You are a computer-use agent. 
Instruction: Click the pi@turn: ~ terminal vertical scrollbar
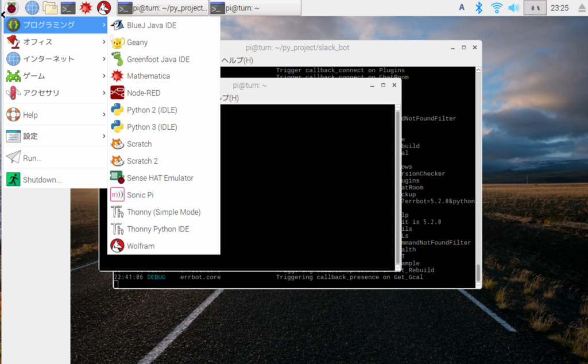[397, 187]
